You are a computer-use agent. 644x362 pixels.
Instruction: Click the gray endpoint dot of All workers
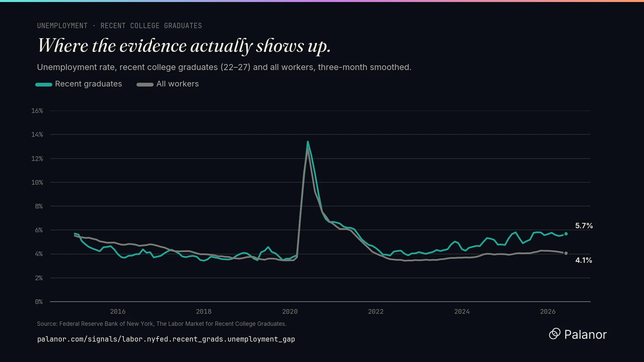[566, 253]
